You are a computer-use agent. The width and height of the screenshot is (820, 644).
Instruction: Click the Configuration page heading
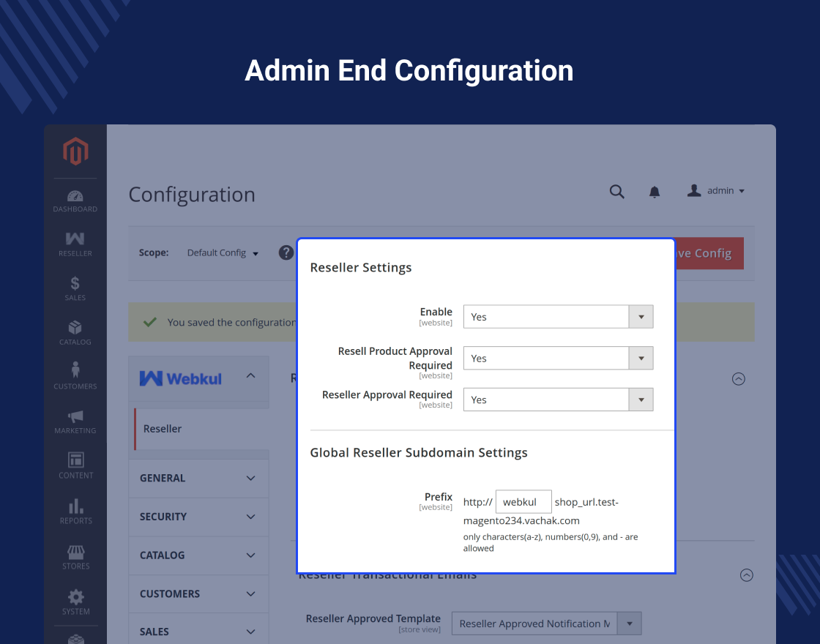click(x=192, y=195)
